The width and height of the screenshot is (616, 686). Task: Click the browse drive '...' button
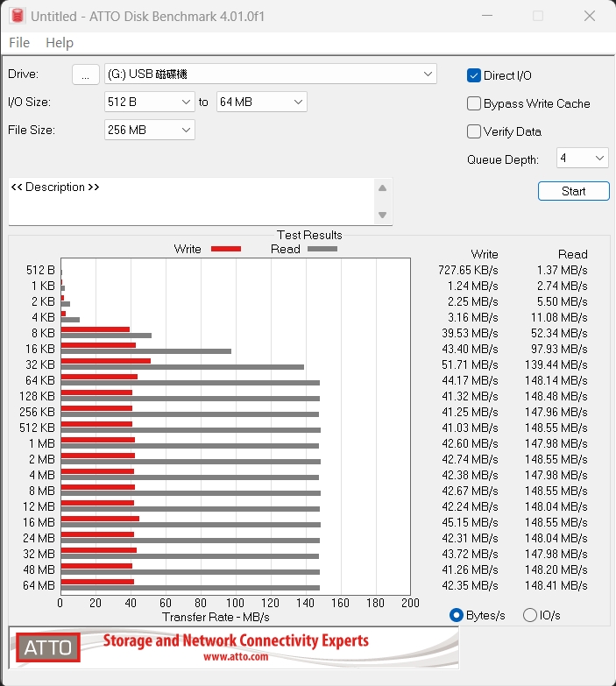[85, 75]
